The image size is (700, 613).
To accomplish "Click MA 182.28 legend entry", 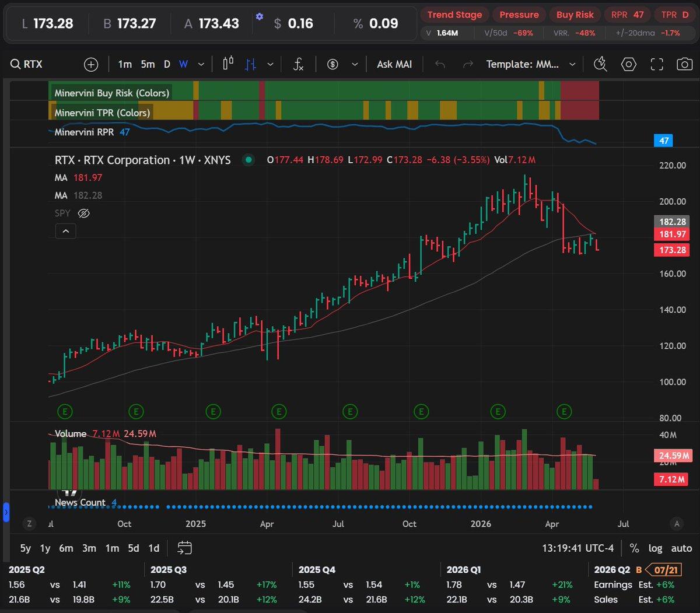I will pyautogui.click(x=78, y=195).
